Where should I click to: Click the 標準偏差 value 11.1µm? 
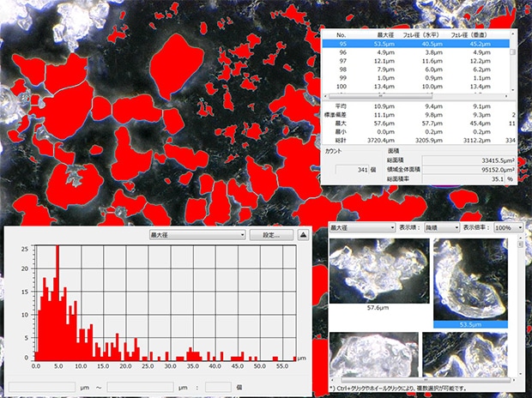[x=384, y=115]
